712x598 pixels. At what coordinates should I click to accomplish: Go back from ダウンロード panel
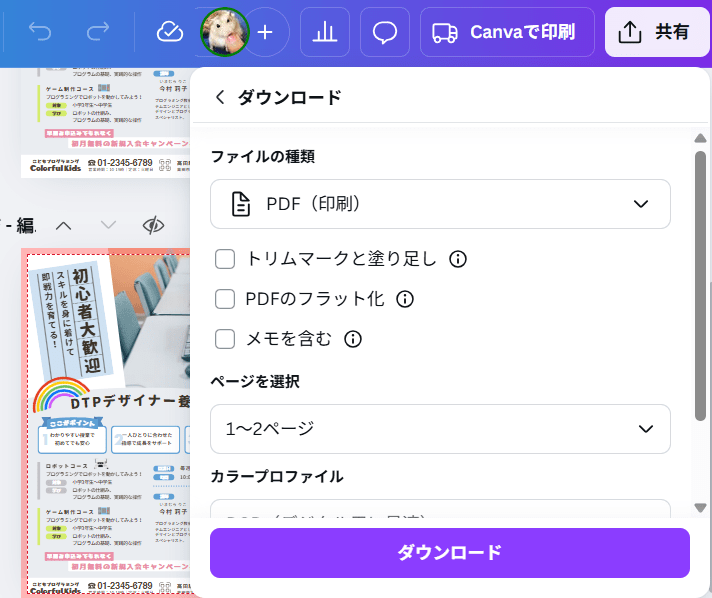point(220,97)
